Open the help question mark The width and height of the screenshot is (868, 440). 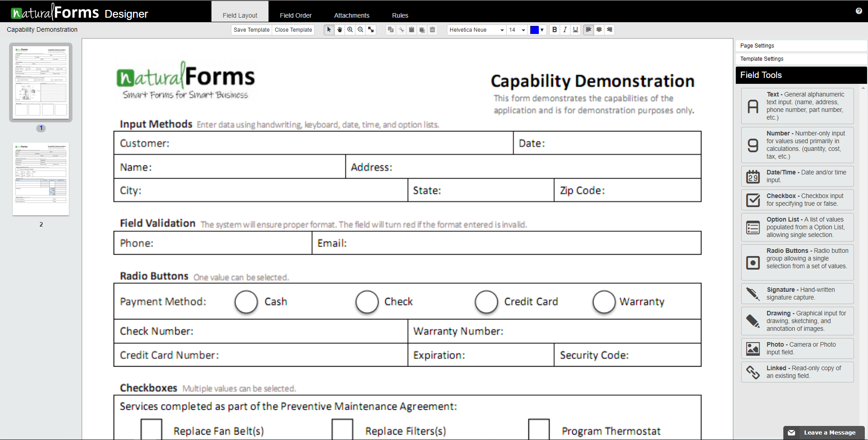click(859, 11)
